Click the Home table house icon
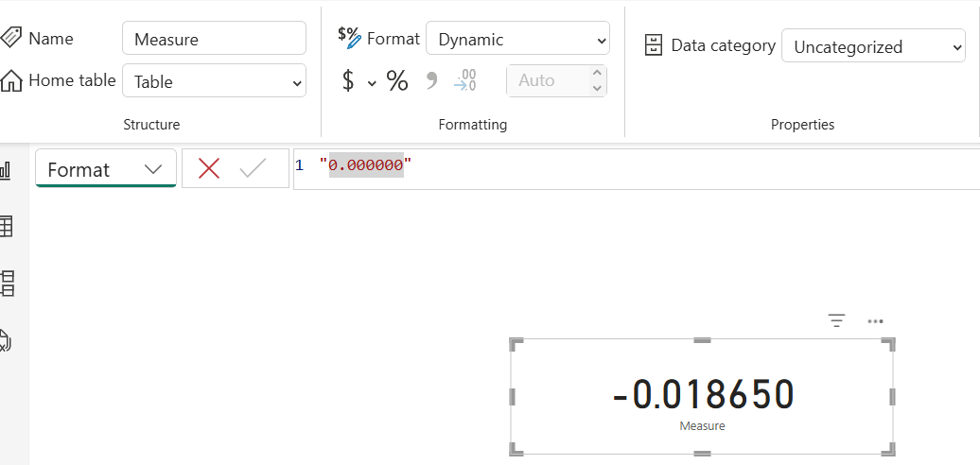Viewport: 980px width, 465px height. coord(11,80)
